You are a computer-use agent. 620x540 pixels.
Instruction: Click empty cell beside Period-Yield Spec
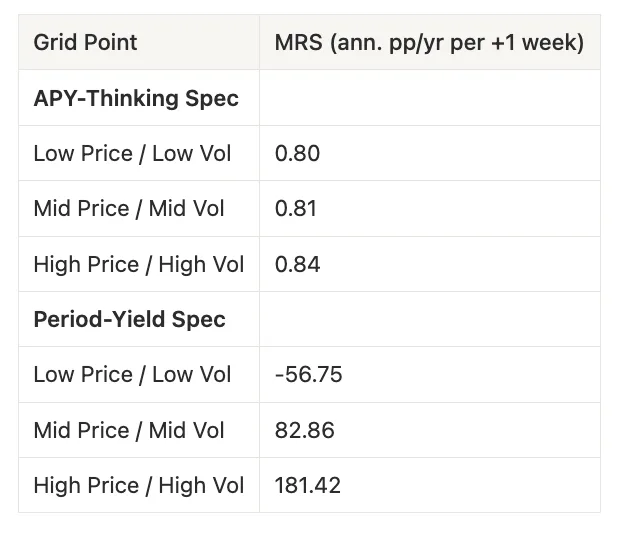coord(430,319)
